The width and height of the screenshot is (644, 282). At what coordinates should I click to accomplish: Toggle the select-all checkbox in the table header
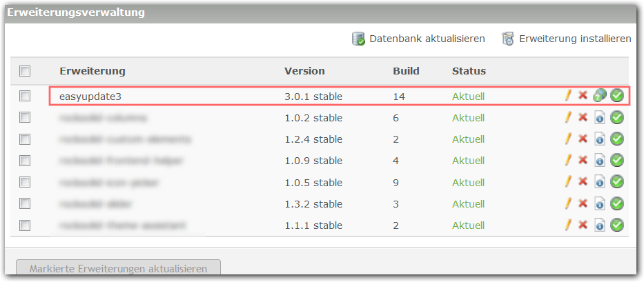pos(25,71)
